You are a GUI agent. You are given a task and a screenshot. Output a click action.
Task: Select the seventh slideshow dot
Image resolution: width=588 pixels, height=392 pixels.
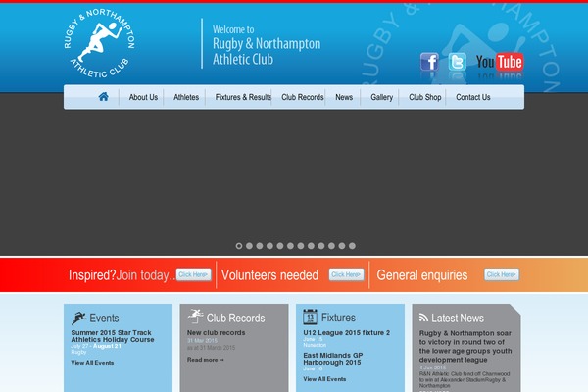301,246
